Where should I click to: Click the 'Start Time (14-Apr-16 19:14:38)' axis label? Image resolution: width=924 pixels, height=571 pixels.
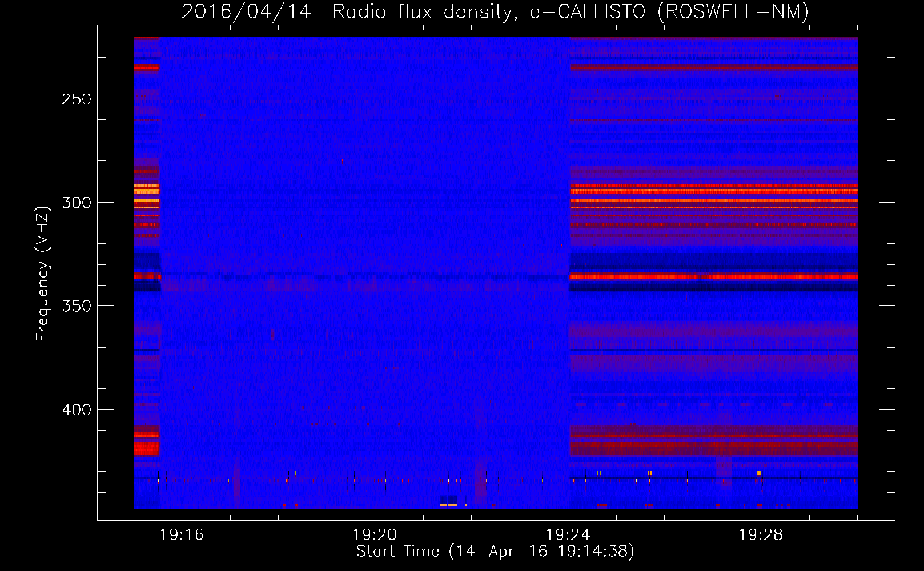point(495,552)
